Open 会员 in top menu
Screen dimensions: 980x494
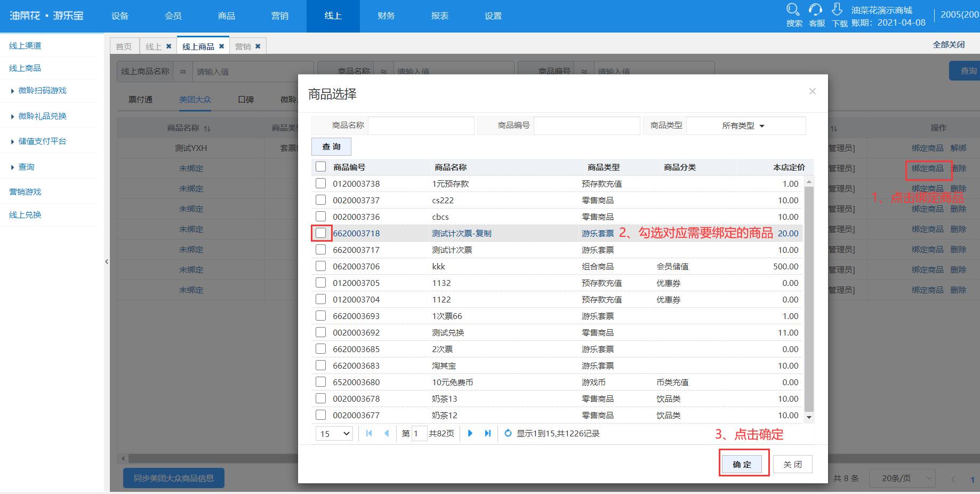click(x=173, y=16)
